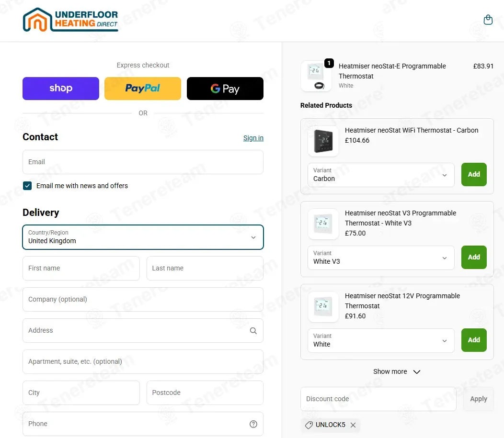Click the neoStat 12V product thumbnail
The image size is (504, 438).
(x=323, y=307)
